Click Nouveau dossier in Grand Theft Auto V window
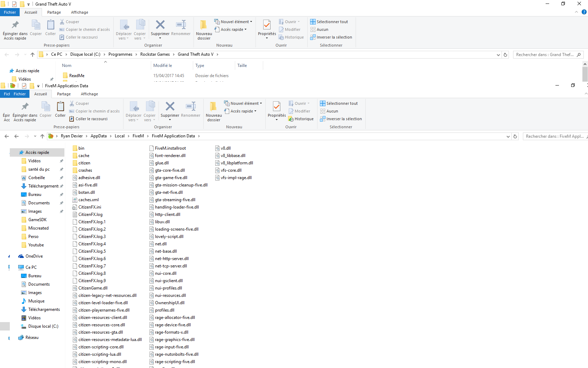Viewport: 588px width, 368px height. pos(204,29)
